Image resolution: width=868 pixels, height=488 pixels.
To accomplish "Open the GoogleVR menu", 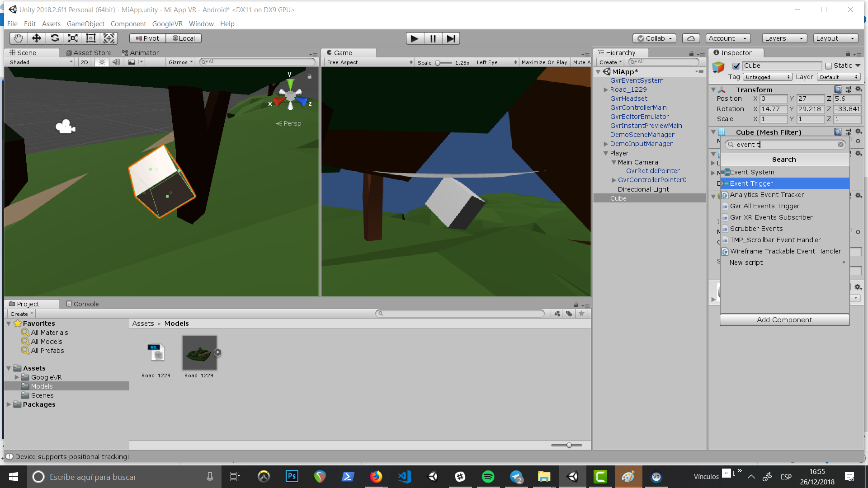I will (167, 23).
